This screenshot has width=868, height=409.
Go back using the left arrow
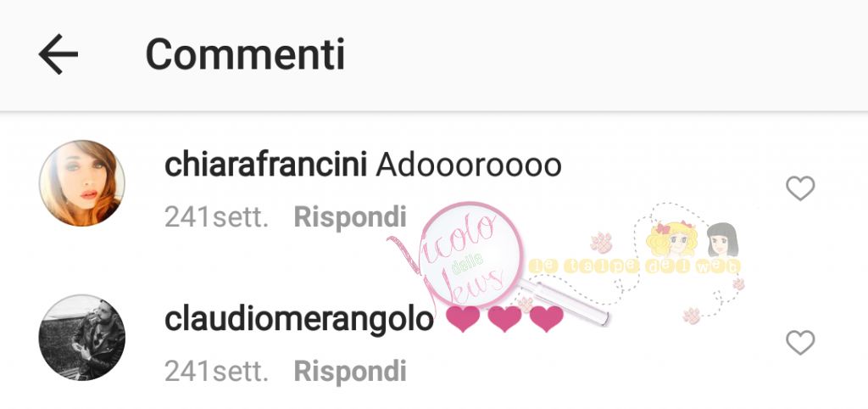point(58,53)
